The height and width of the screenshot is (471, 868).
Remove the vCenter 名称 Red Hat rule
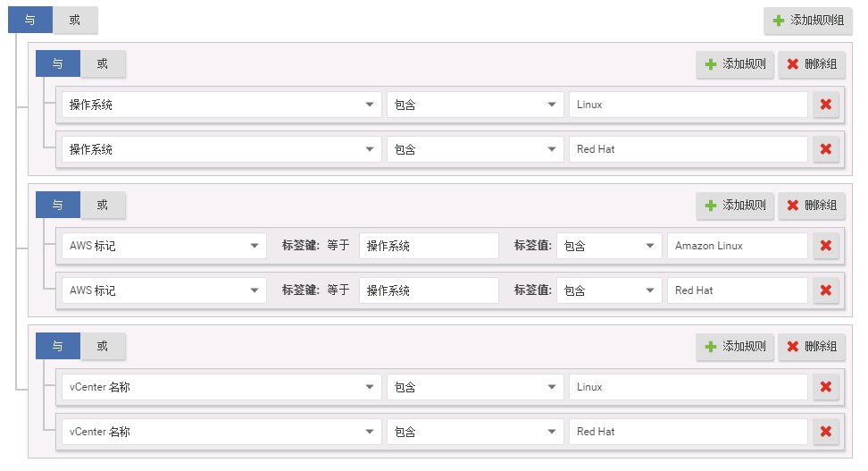point(825,432)
